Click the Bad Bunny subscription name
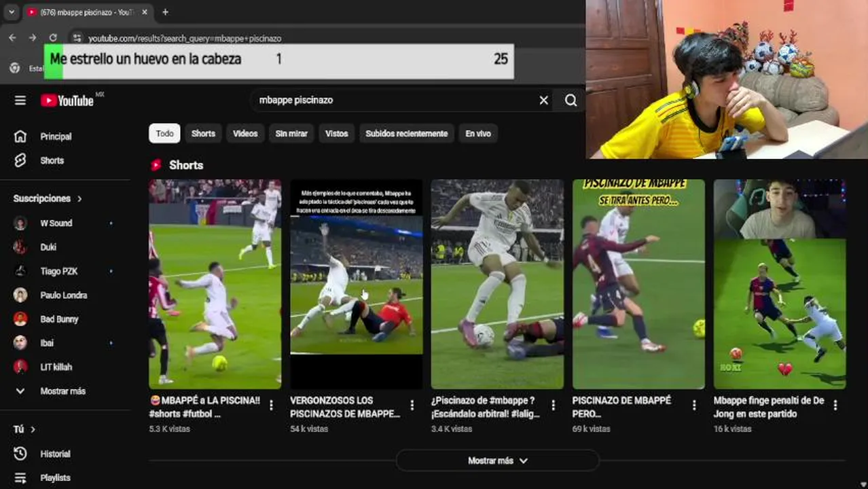 pyautogui.click(x=60, y=319)
